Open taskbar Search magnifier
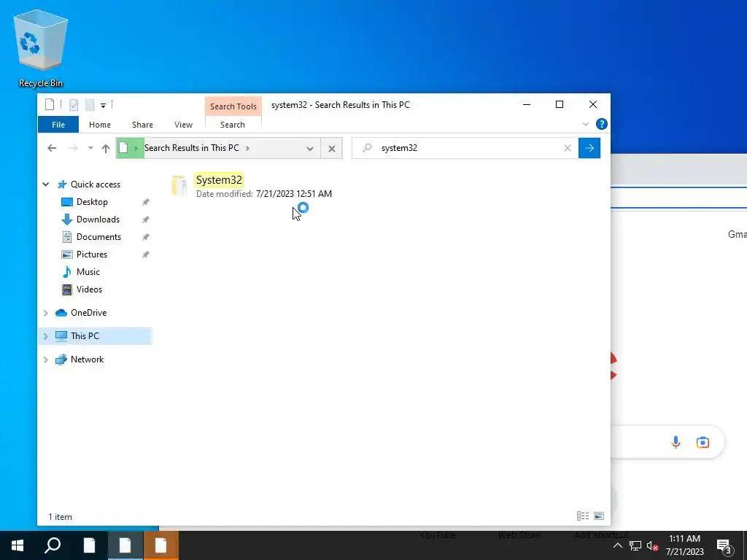Image resolution: width=747 pixels, height=560 pixels. pyautogui.click(x=53, y=545)
